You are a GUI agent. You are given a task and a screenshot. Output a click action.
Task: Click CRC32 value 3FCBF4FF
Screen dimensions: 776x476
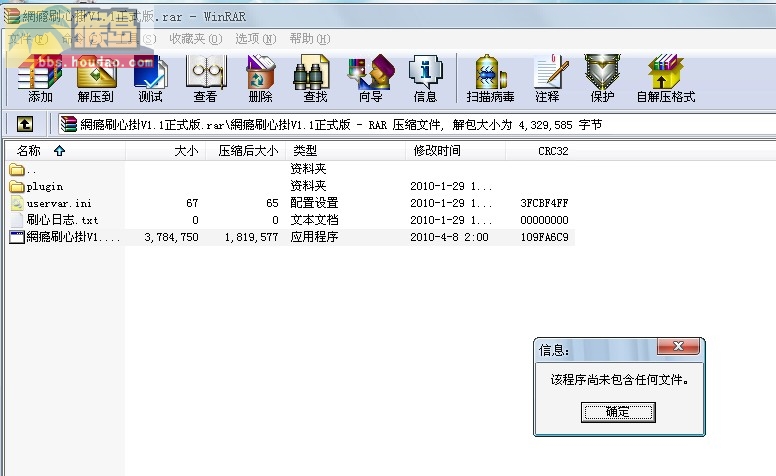[x=544, y=203]
